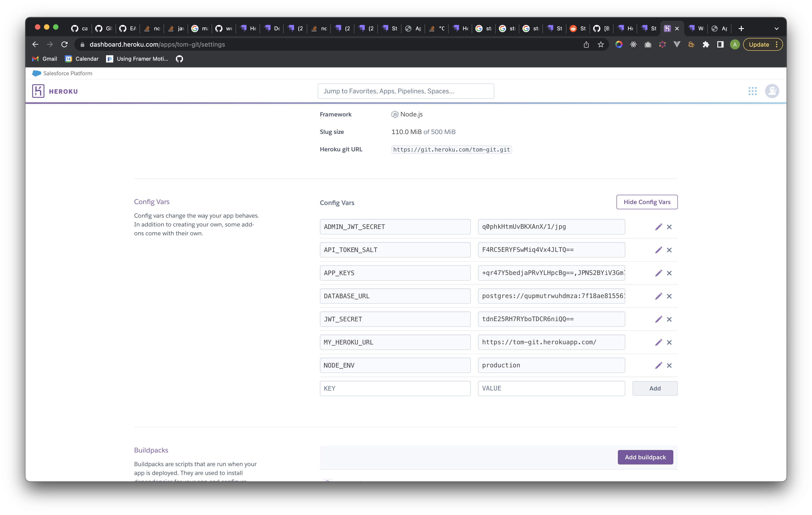Image resolution: width=812 pixels, height=515 pixels.
Task: Open the cookie editor extension
Action: (x=691, y=44)
